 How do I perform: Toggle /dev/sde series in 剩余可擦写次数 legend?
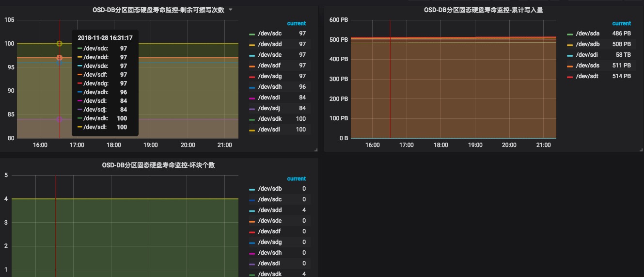(269, 55)
